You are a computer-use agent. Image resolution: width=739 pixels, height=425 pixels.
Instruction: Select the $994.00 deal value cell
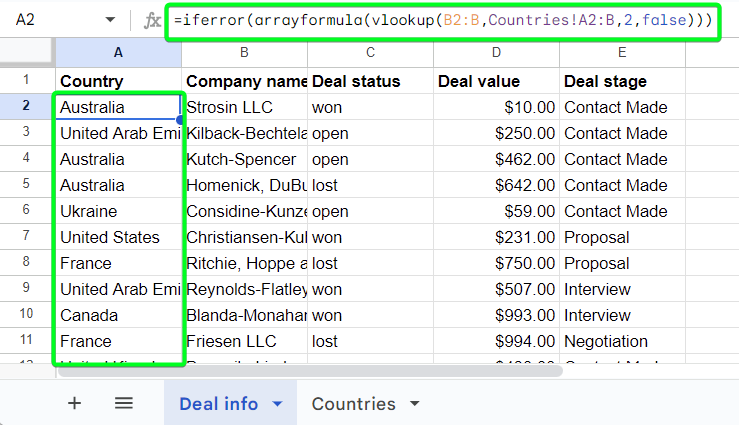click(x=496, y=341)
